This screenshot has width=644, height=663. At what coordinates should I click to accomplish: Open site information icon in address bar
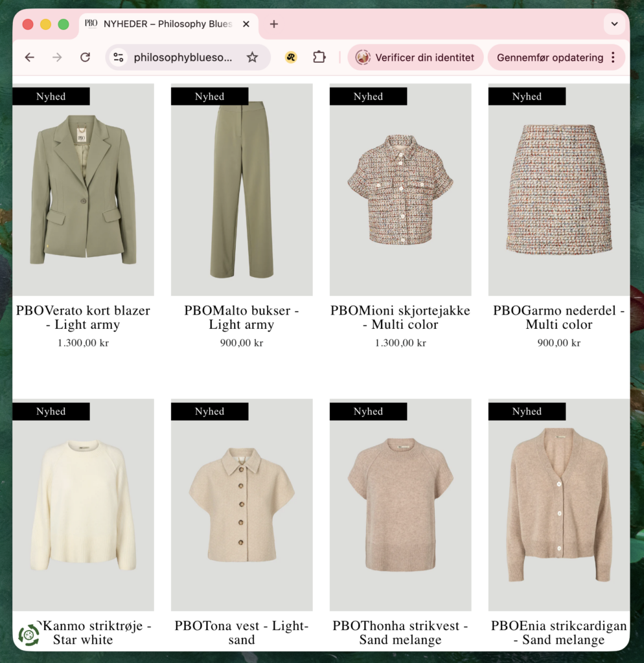(119, 58)
